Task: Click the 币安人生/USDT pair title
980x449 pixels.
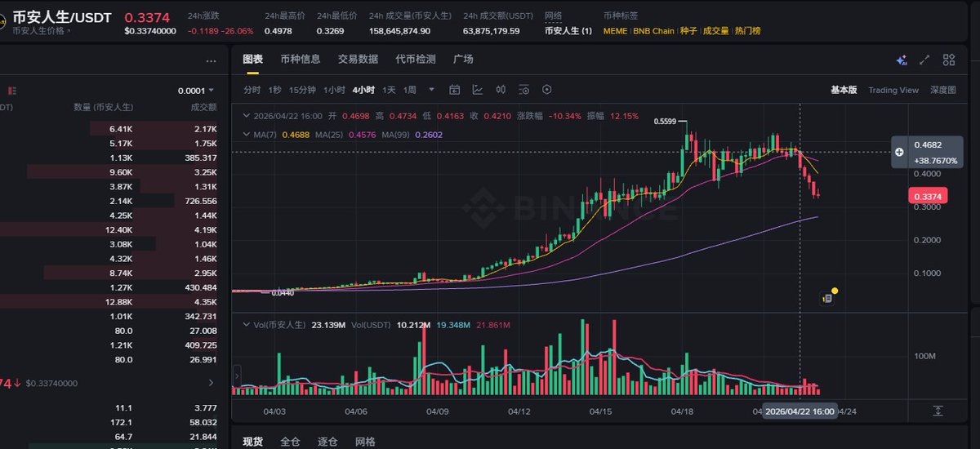Action: tap(60, 16)
